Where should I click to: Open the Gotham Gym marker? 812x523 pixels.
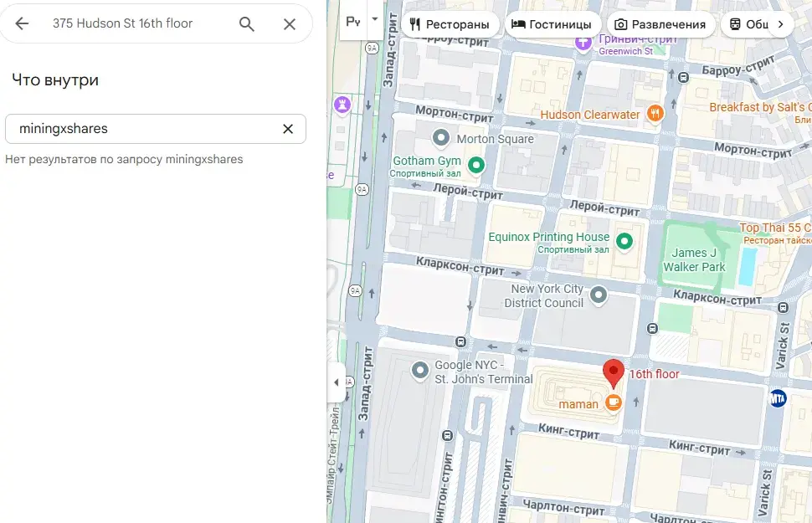click(x=476, y=165)
